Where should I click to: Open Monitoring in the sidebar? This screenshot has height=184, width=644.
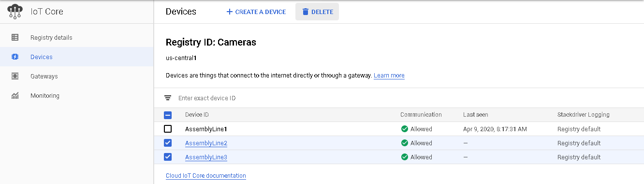pyautogui.click(x=77, y=95)
